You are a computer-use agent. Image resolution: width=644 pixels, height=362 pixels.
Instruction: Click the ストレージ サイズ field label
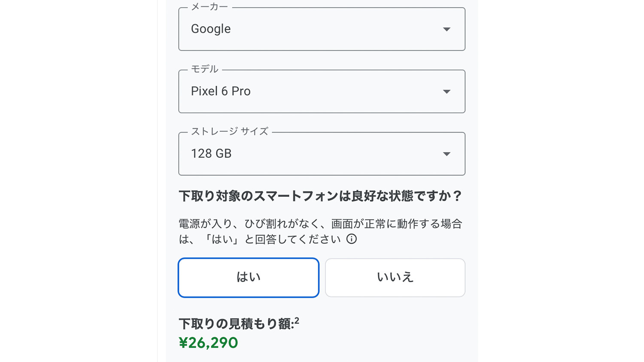coord(230,131)
